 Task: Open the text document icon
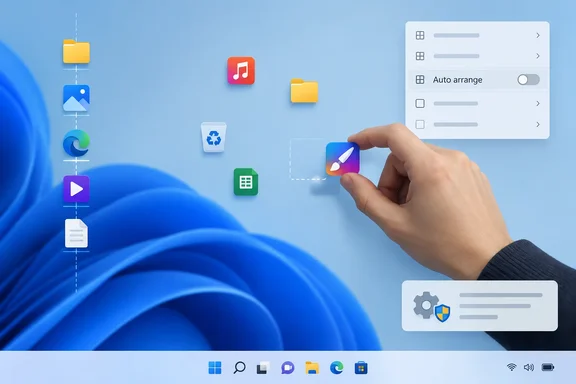tap(76, 233)
